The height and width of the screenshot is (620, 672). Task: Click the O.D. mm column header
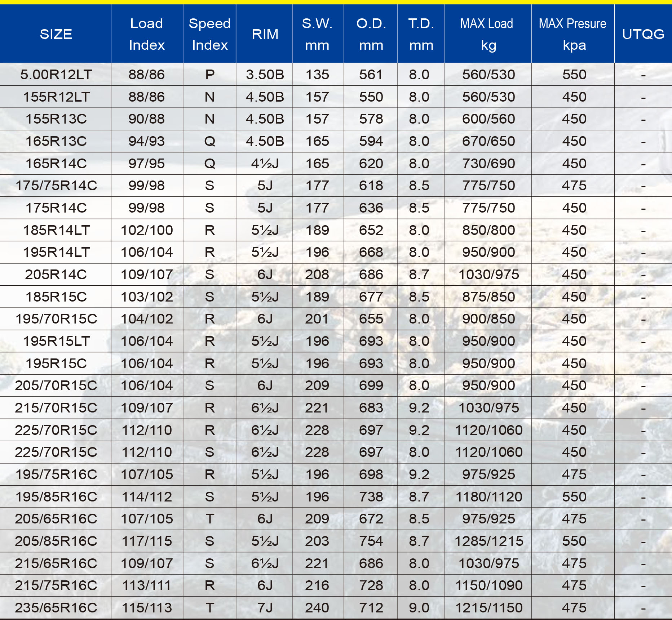[371, 34]
